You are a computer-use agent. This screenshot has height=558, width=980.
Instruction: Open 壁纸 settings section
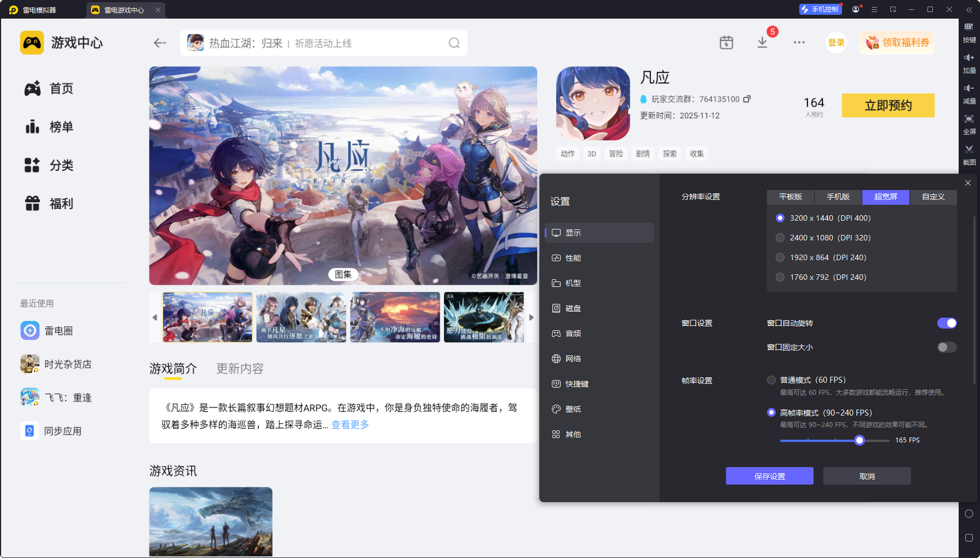599,409
